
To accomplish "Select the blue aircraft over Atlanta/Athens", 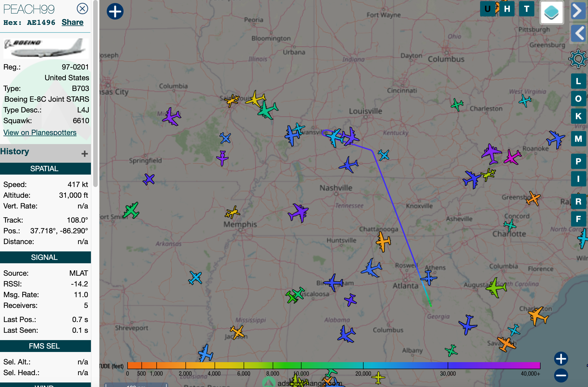I will click(429, 278).
